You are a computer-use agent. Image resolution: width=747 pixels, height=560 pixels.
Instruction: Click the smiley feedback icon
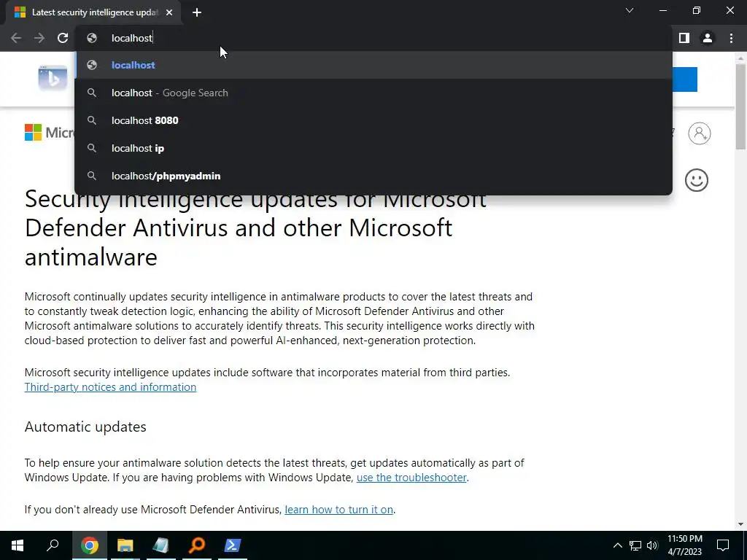coord(697,181)
